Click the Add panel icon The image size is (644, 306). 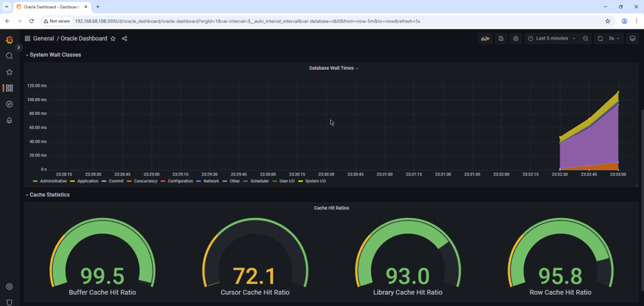click(x=485, y=38)
